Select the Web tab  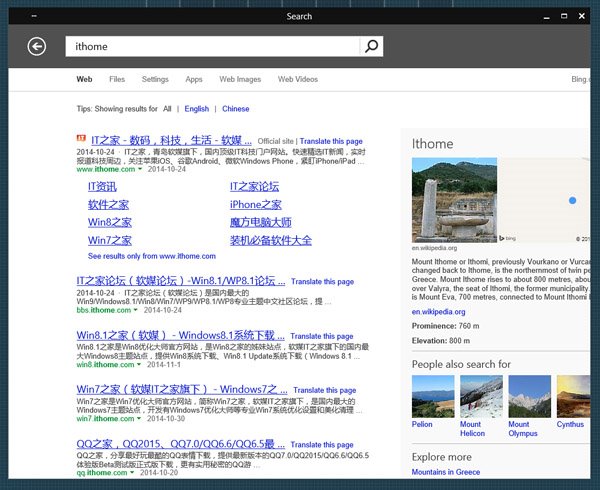tap(84, 79)
